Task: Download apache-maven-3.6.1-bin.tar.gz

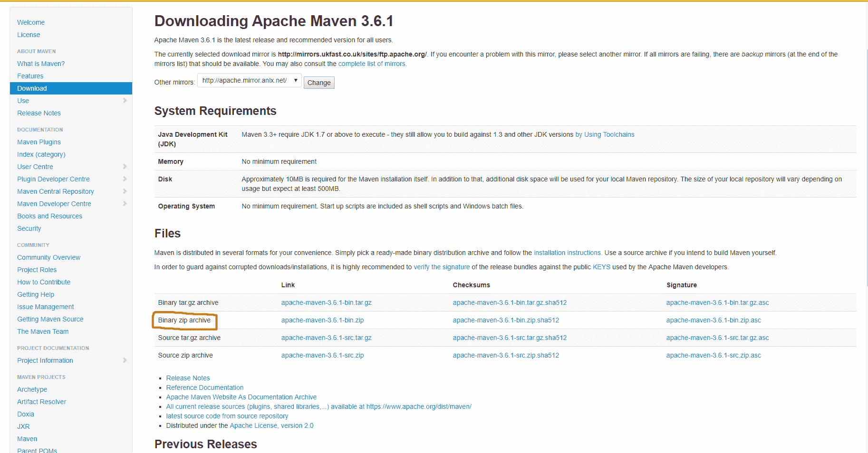Action: 326,302
